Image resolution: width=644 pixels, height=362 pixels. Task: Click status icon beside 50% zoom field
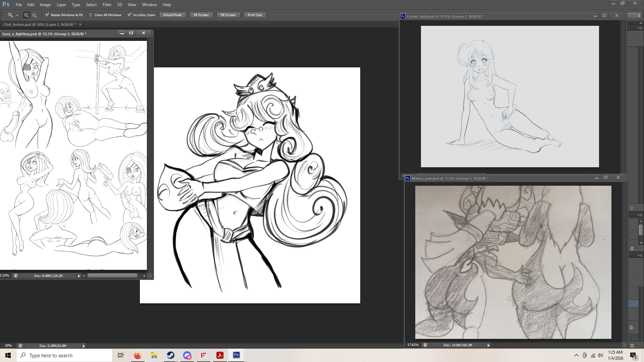click(20, 346)
